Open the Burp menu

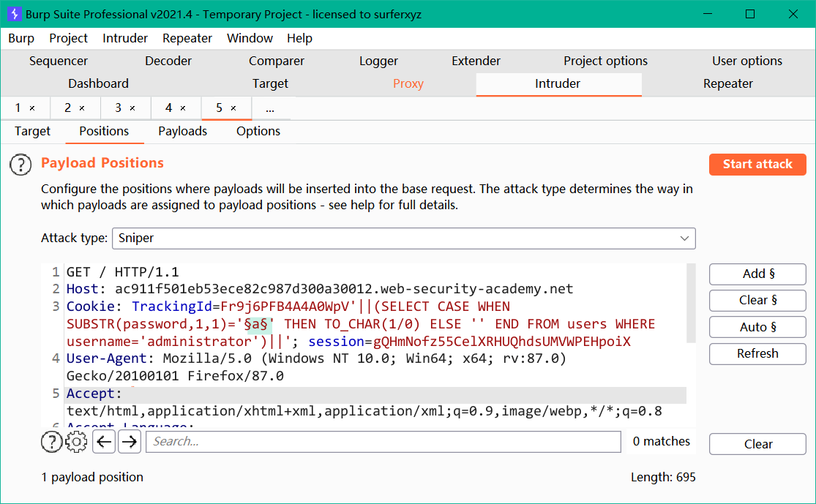click(x=21, y=39)
